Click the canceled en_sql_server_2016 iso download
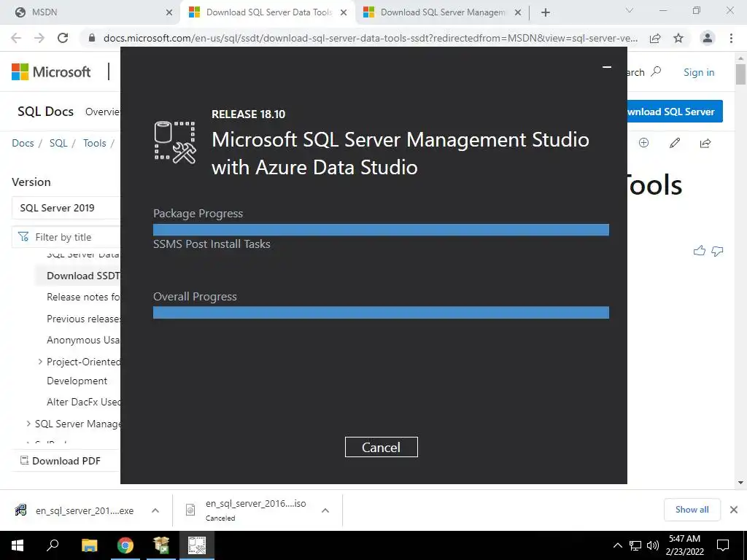 click(x=246, y=510)
